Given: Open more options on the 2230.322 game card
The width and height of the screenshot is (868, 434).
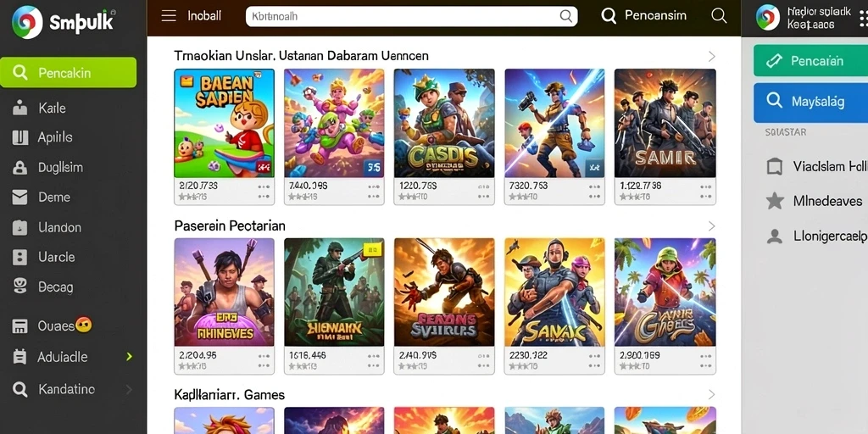Looking at the screenshot, I should [x=594, y=360].
